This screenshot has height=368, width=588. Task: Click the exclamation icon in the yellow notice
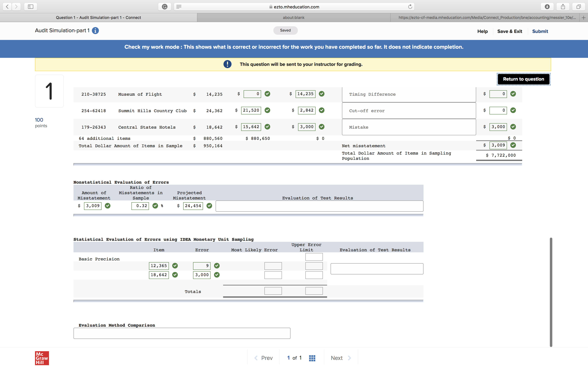point(227,64)
